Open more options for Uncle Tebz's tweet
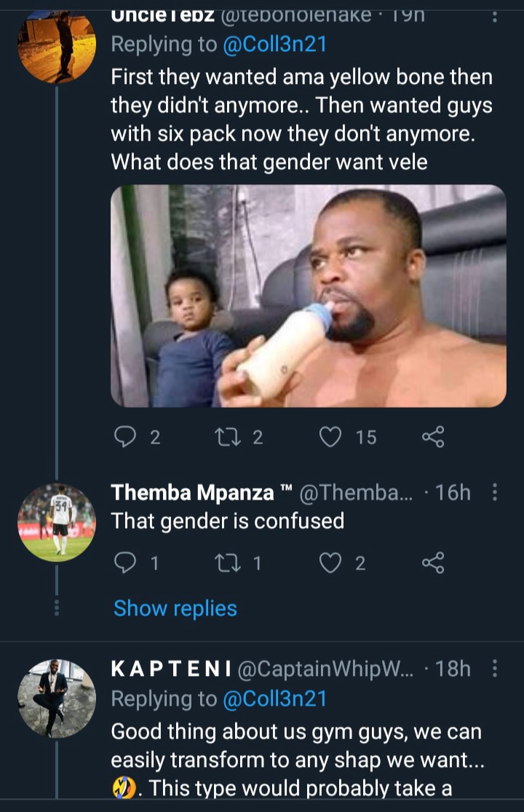524x812 pixels. point(494,16)
